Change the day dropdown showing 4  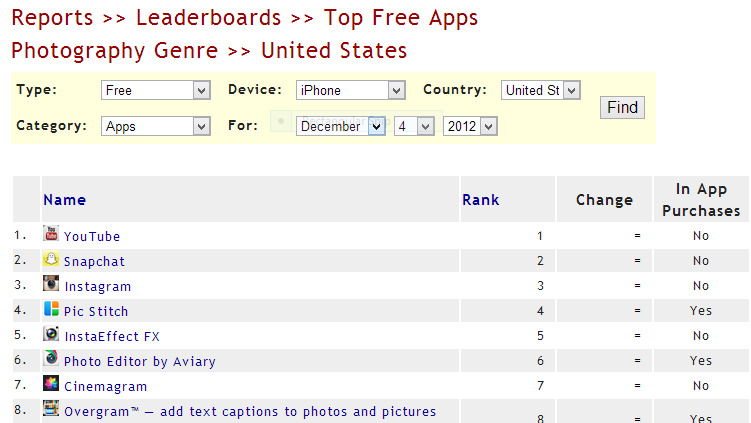(x=412, y=126)
